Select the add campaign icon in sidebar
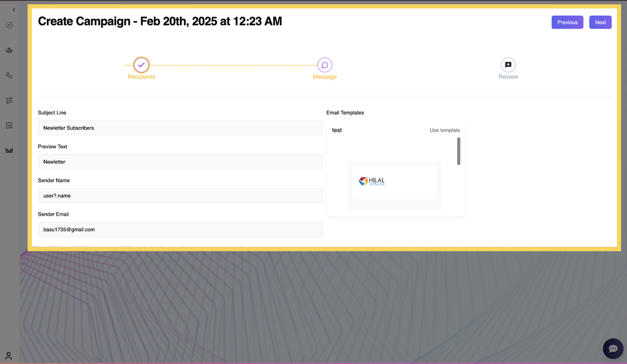The image size is (627, 364). [9, 25]
